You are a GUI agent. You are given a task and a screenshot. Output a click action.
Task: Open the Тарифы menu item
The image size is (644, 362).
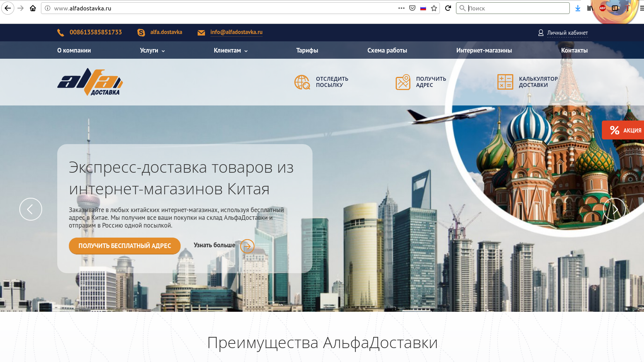click(x=307, y=50)
